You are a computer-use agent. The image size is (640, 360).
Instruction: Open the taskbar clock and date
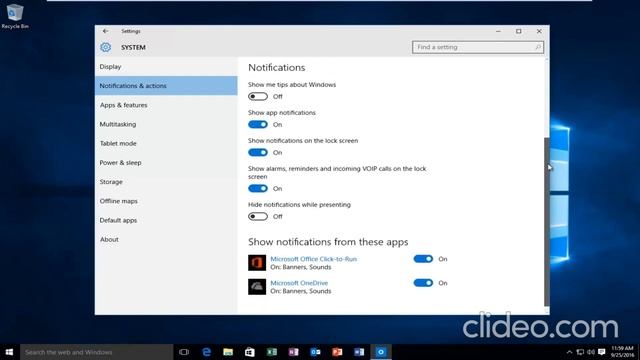pos(622,352)
